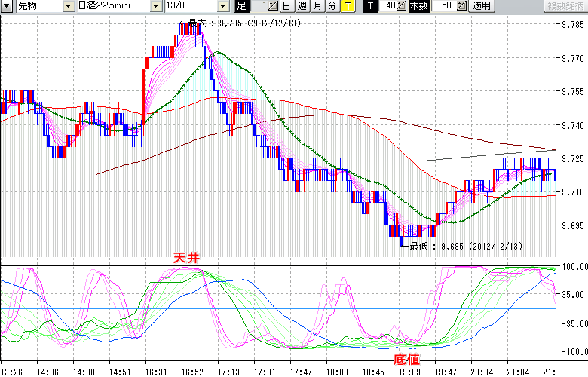This screenshot has width=588, height=377.
Task: Click the 足 label in toolbar
Action: coord(241,6)
